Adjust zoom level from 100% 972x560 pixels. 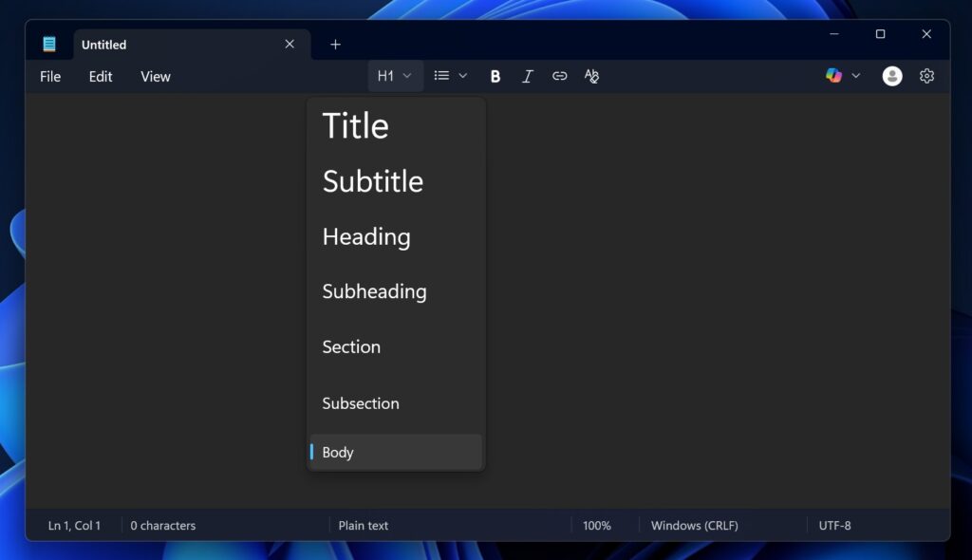[598, 525]
